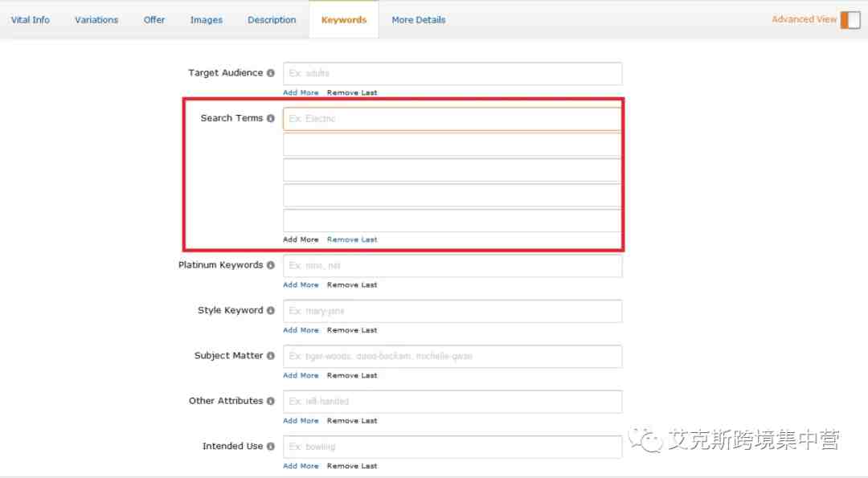Viewport: 868px width, 478px height.
Task: Focus the second Search Terms field
Action: pyautogui.click(x=452, y=145)
